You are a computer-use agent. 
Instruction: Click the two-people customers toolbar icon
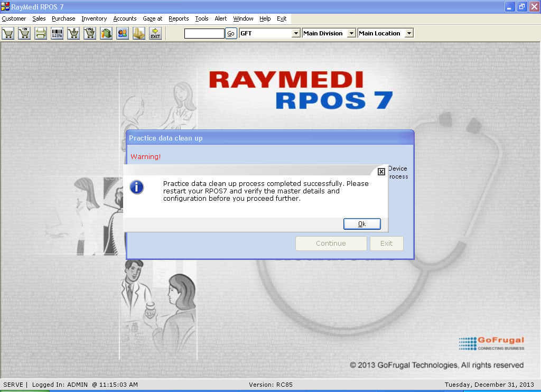[x=123, y=33]
